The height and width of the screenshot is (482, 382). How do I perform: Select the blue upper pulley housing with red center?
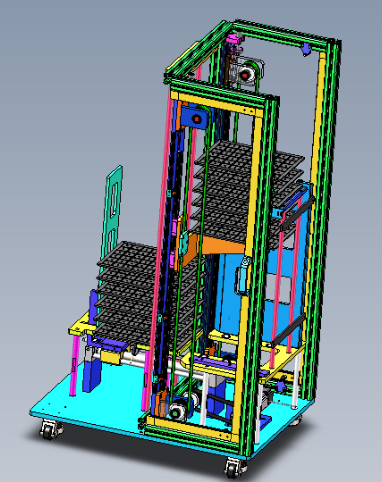(x=195, y=119)
